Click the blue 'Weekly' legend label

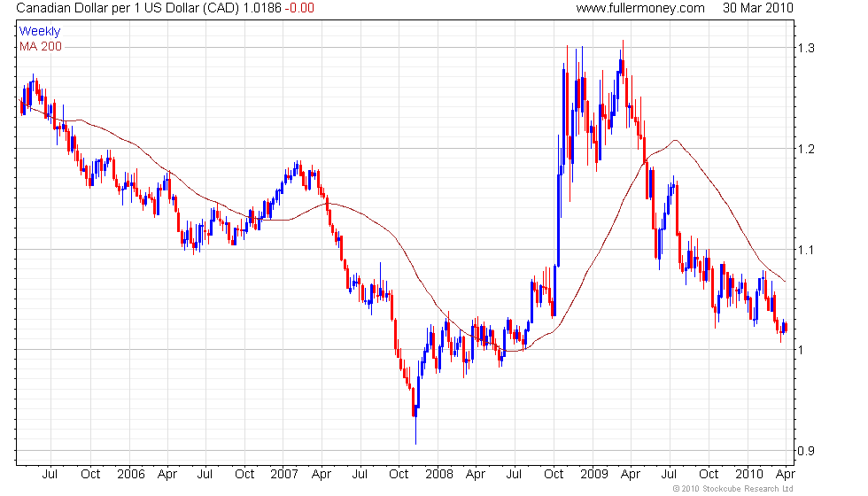tap(39, 32)
